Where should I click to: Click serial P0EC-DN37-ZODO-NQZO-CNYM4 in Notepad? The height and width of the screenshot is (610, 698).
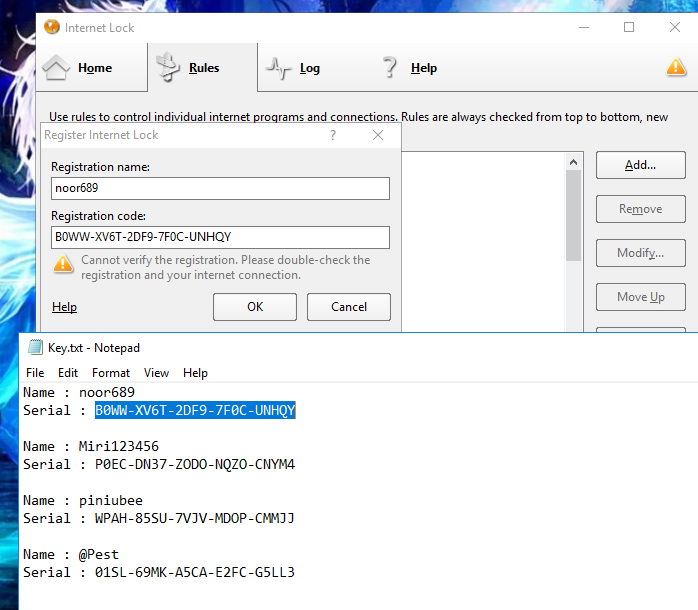pyautogui.click(x=195, y=464)
